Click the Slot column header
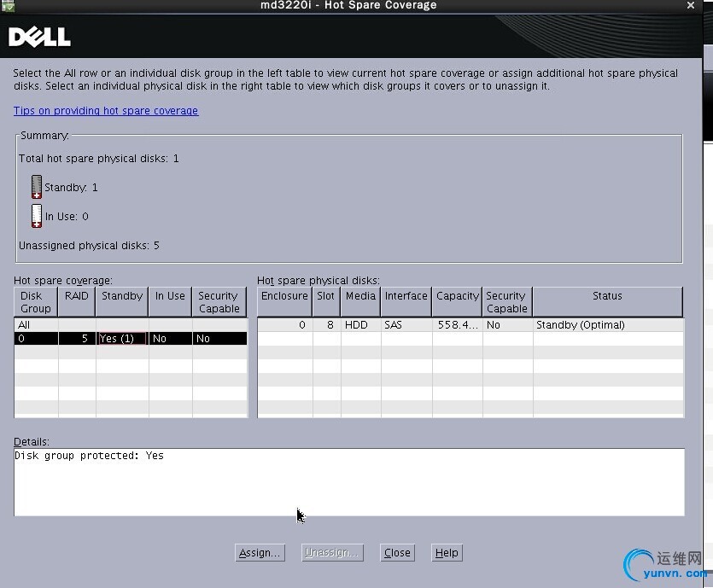This screenshot has height=588, width=713. 326,302
